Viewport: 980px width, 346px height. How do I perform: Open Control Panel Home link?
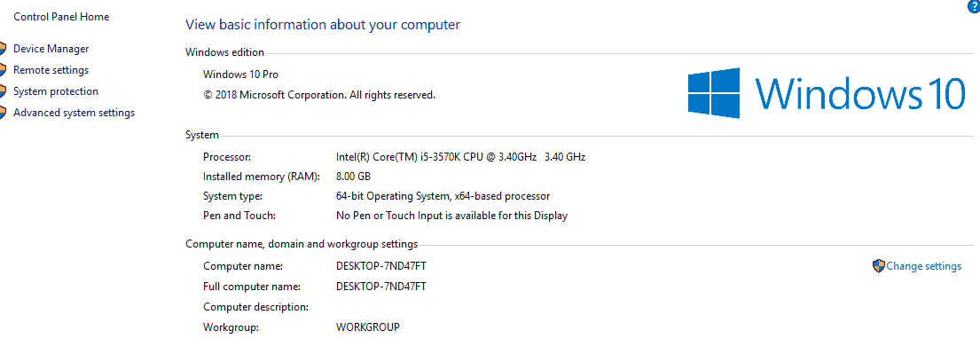(61, 17)
